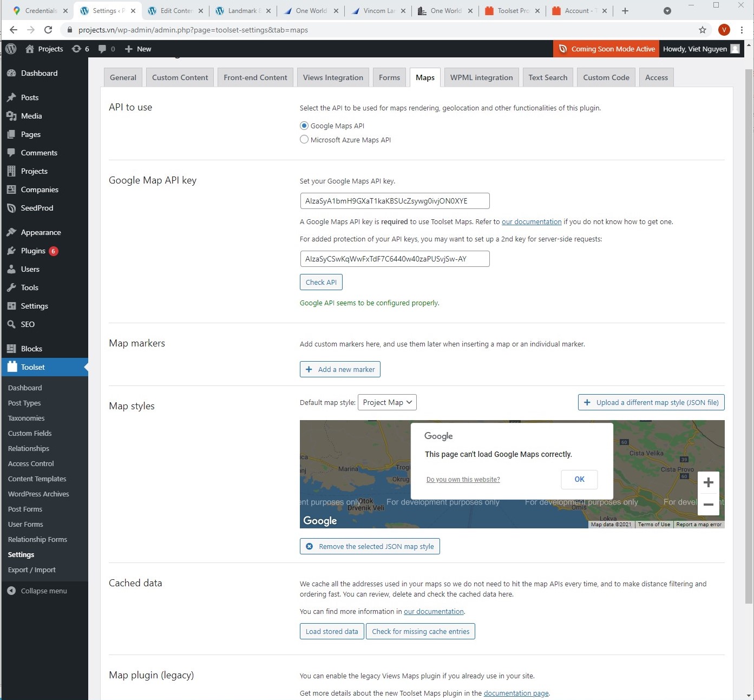The width and height of the screenshot is (754, 700).
Task: Open the Projects building icon in sidebar
Action: point(11,171)
